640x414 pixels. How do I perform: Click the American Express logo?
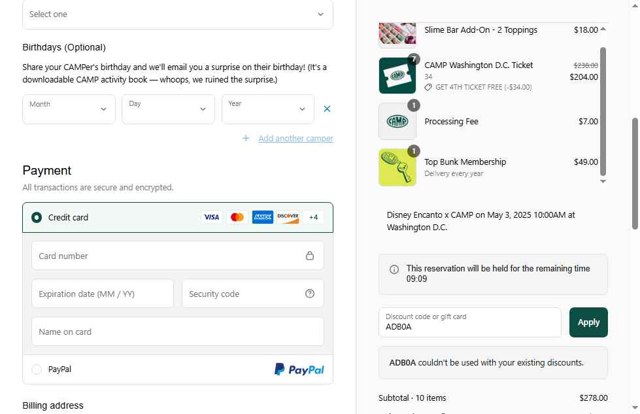262,217
